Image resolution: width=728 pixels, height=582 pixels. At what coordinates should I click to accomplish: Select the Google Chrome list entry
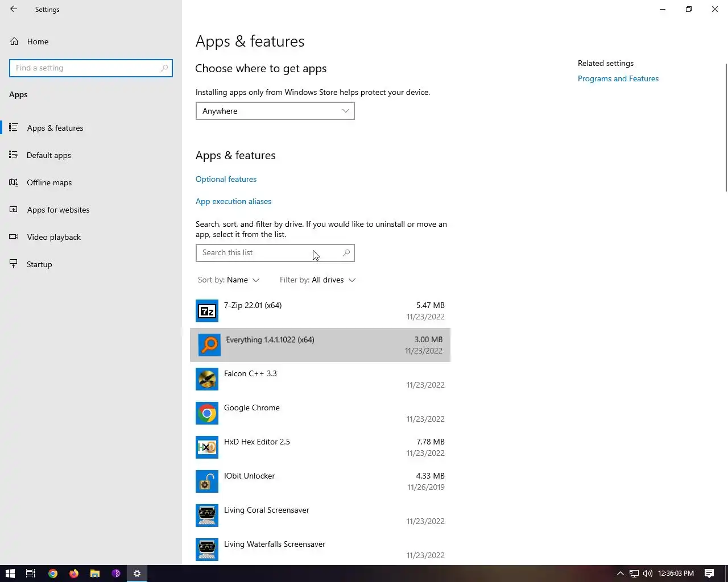320,413
